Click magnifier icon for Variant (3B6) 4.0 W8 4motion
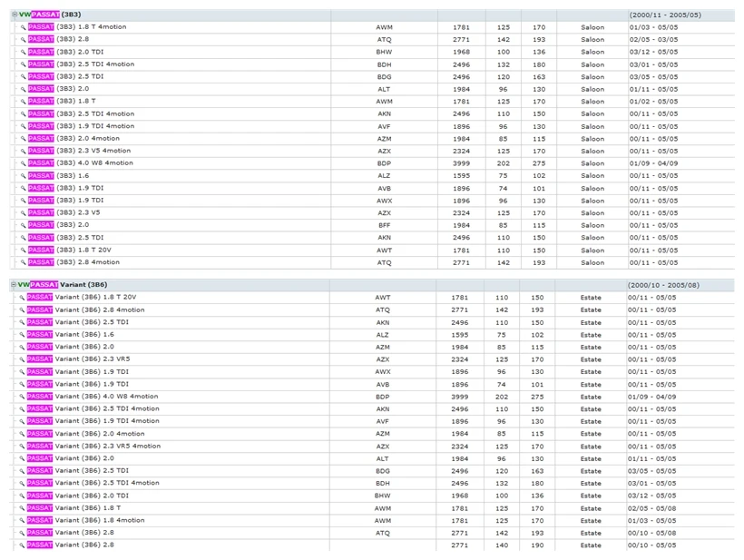 [22, 397]
